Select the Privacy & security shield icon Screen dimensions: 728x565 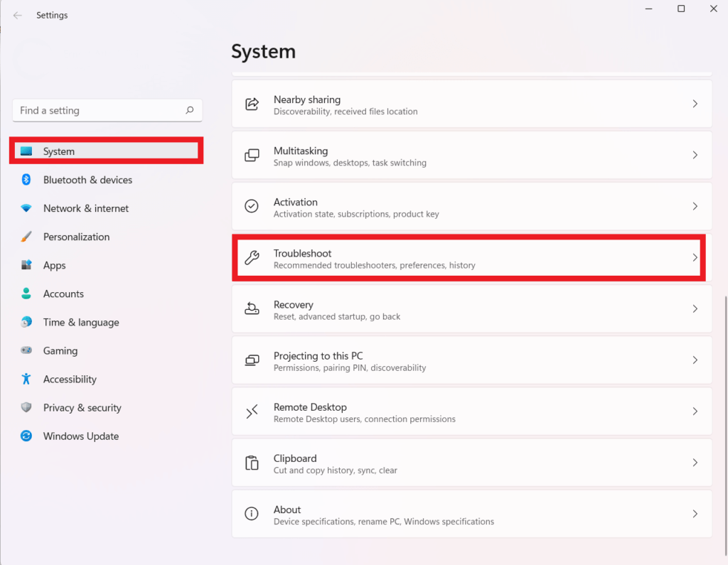coord(26,407)
